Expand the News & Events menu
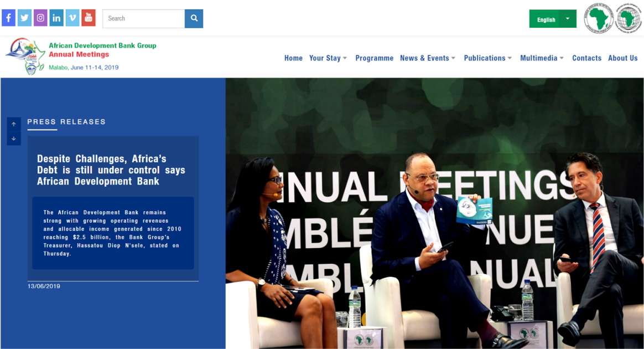 [x=428, y=58]
